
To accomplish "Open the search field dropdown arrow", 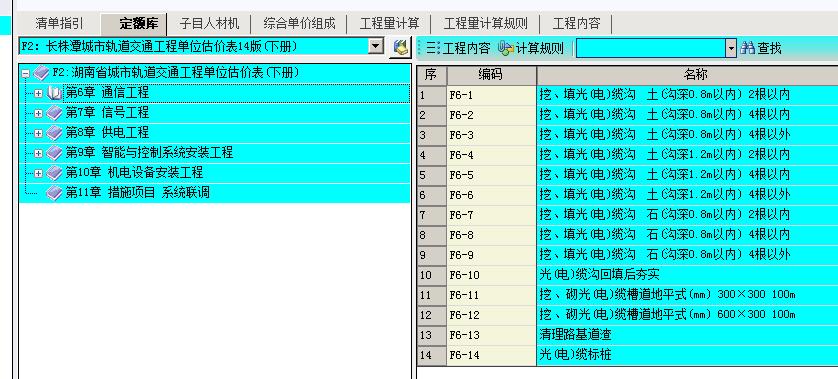I will [x=731, y=49].
